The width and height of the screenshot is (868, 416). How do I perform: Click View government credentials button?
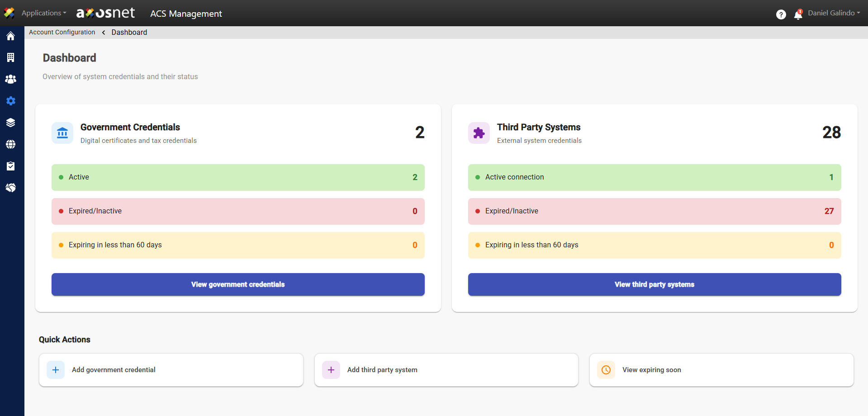tap(238, 284)
